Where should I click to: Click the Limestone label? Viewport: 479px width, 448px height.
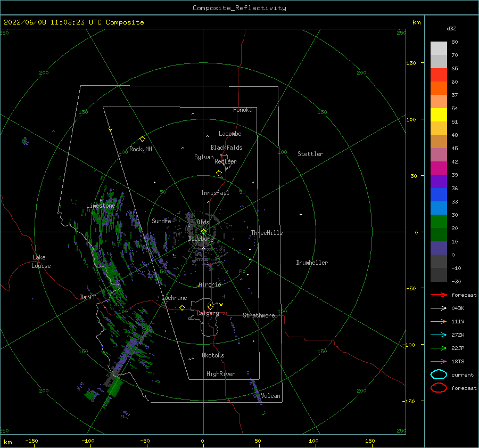[x=101, y=206]
